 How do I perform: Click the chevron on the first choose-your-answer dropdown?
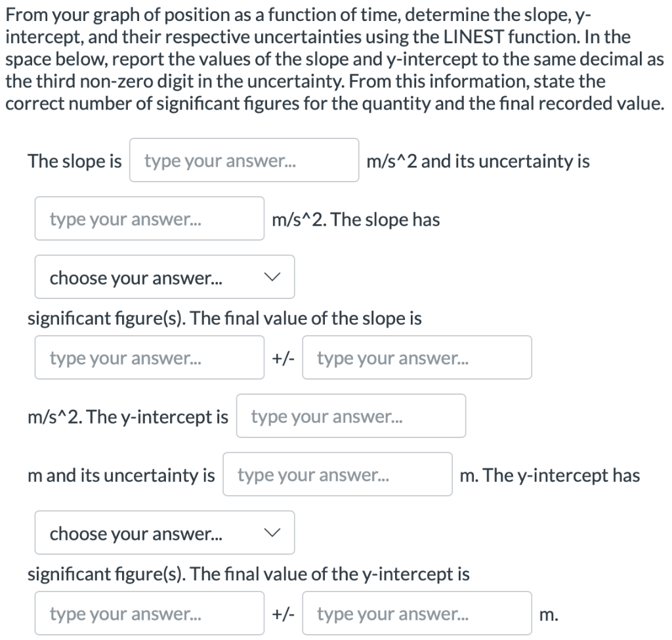click(x=274, y=277)
